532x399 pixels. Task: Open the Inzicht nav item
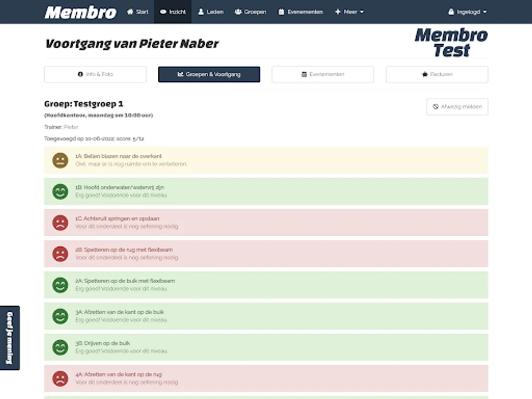[173, 12]
